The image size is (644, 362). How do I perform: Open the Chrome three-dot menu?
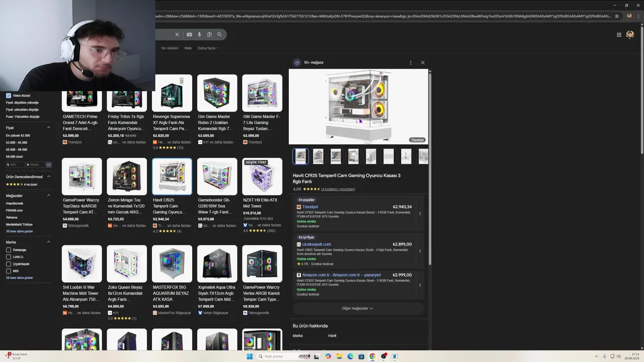click(638, 16)
